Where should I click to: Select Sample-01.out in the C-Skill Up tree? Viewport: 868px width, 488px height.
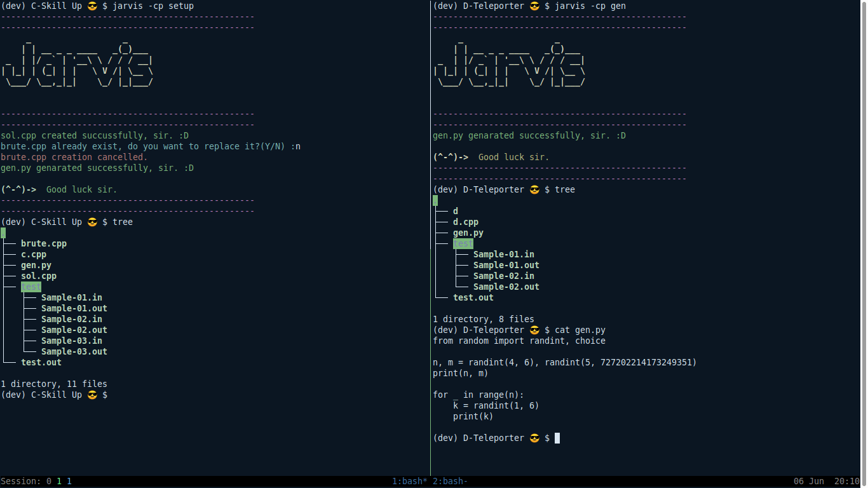[x=74, y=308]
